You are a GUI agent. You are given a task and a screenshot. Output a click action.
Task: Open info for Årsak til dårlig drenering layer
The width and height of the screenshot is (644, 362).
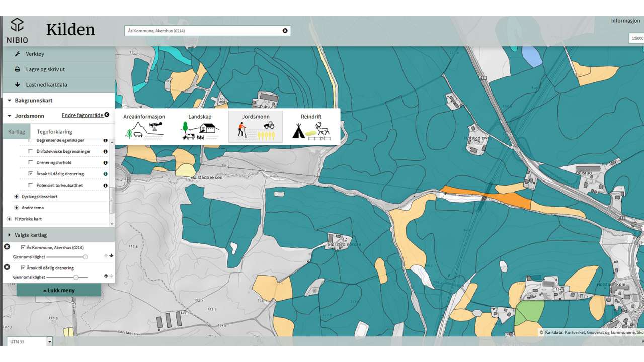coord(106,174)
